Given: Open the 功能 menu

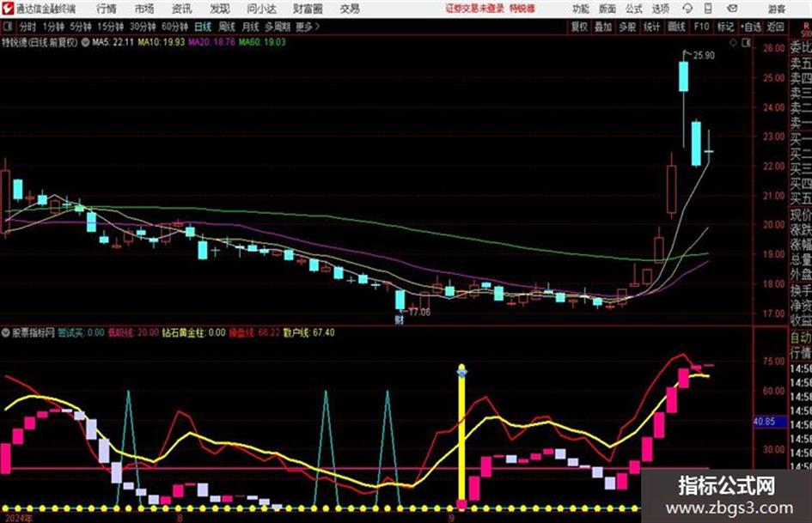Looking at the screenshot, I should pyautogui.click(x=581, y=9).
